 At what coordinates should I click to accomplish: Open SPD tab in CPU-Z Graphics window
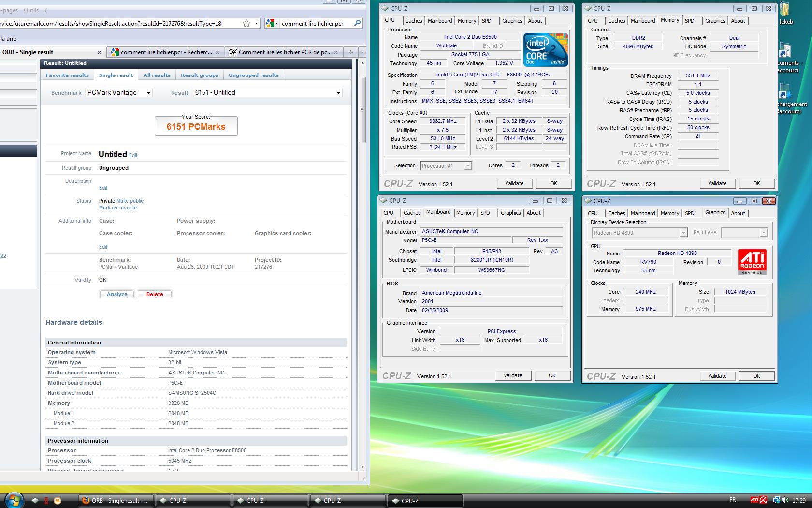coord(690,213)
